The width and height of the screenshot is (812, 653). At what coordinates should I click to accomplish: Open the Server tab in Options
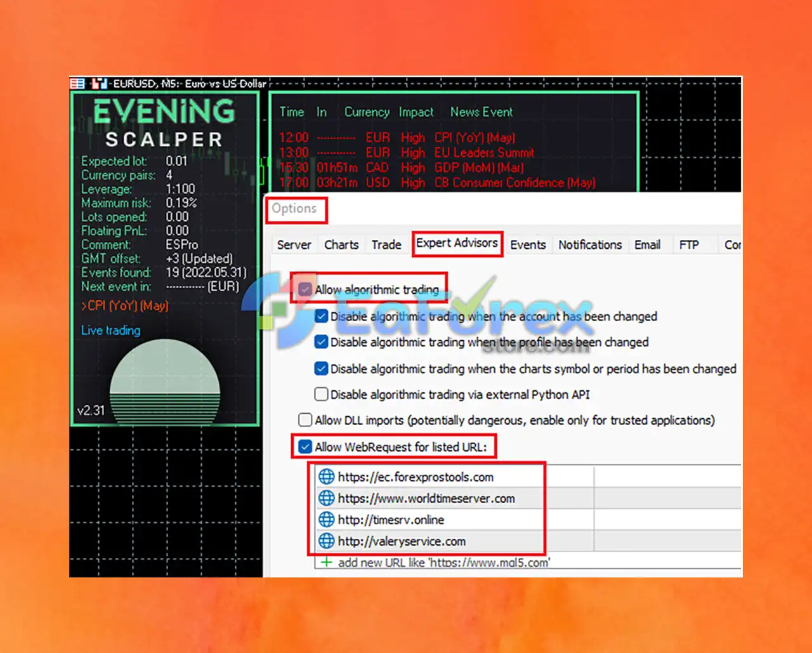click(x=294, y=245)
